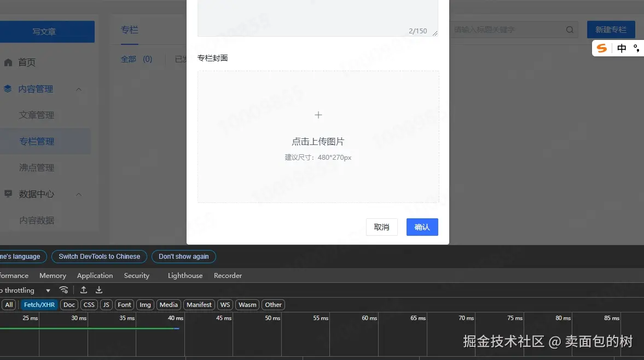This screenshot has width=644, height=360.
Task: Click the network conditions wifi-gear icon
Action: 64,290
